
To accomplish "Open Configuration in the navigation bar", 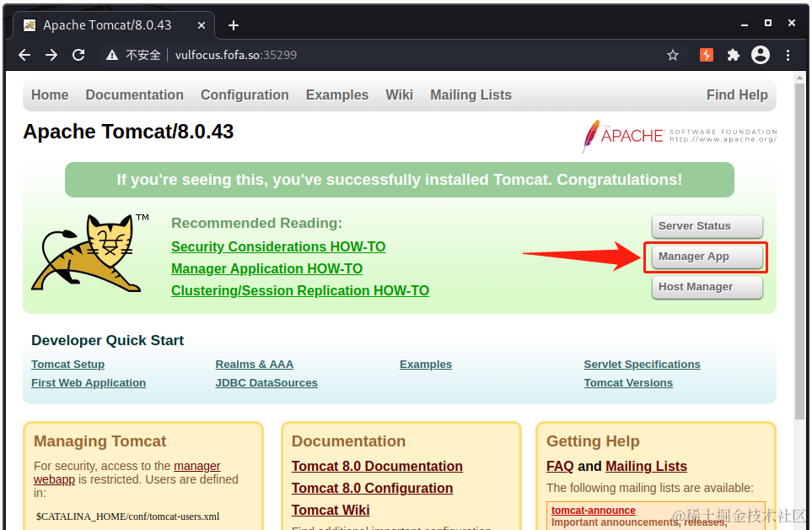I will point(245,95).
